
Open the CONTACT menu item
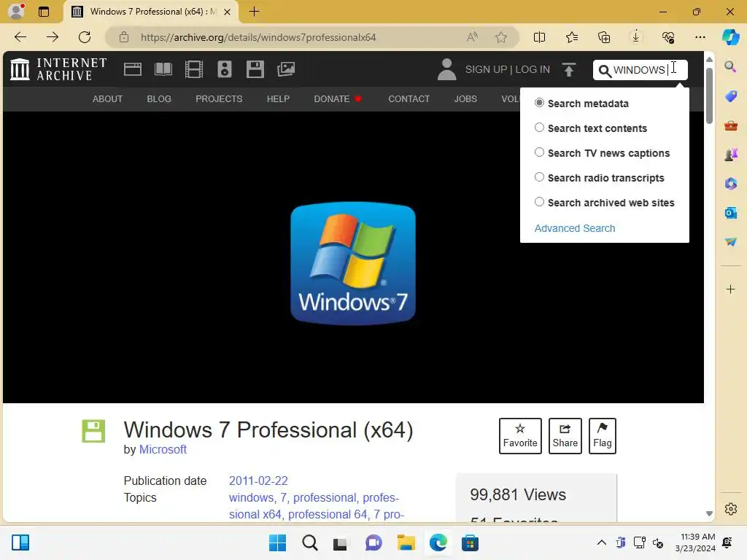tap(409, 99)
